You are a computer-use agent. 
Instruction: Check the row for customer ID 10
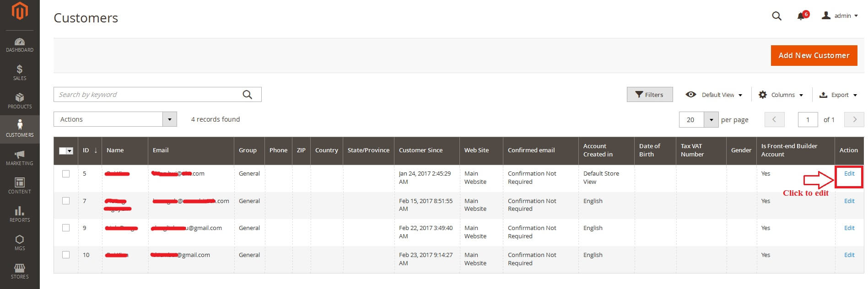click(x=66, y=255)
